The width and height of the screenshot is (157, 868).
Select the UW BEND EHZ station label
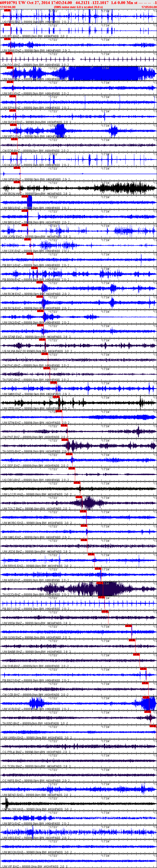tap(37, 795)
